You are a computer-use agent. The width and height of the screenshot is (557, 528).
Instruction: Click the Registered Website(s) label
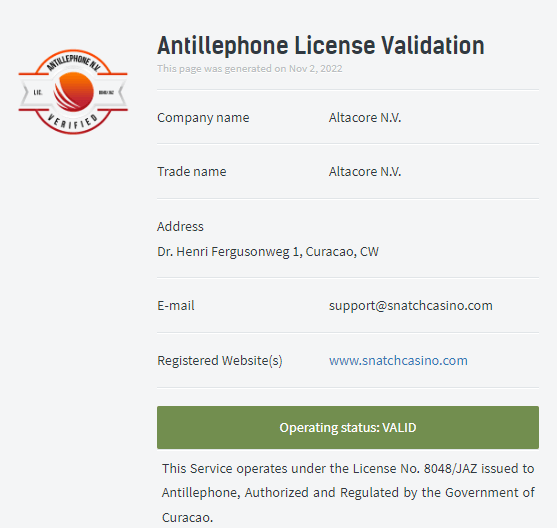[x=220, y=361]
